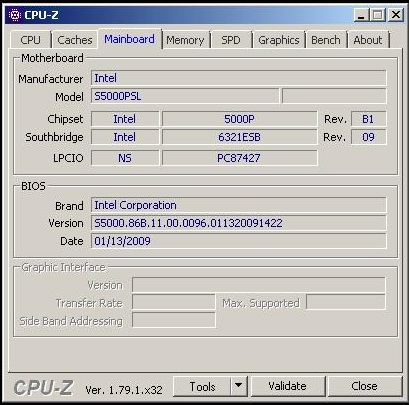Select the Mainboard tab
409x405 pixels.
point(129,39)
